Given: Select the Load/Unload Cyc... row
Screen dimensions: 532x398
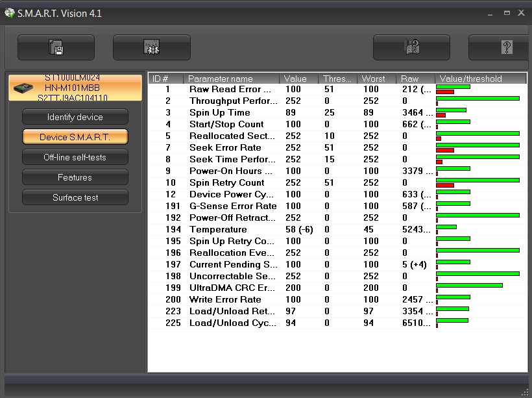Looking at the screenshot, I should coord(337,323).
